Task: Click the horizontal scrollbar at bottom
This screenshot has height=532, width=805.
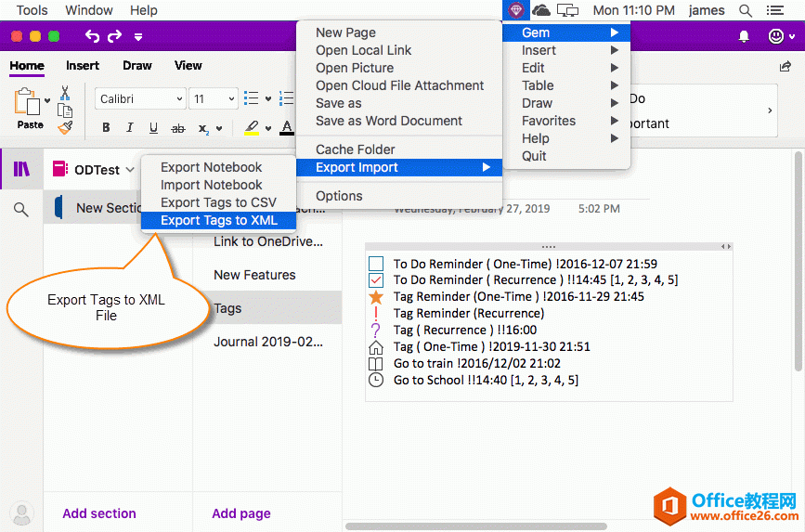Action: (x=476, y=526)
